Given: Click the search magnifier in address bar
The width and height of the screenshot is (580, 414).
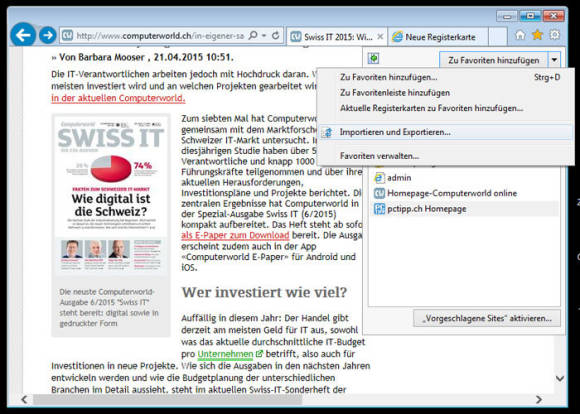Looking at the screenshot, I should point(253,36).
